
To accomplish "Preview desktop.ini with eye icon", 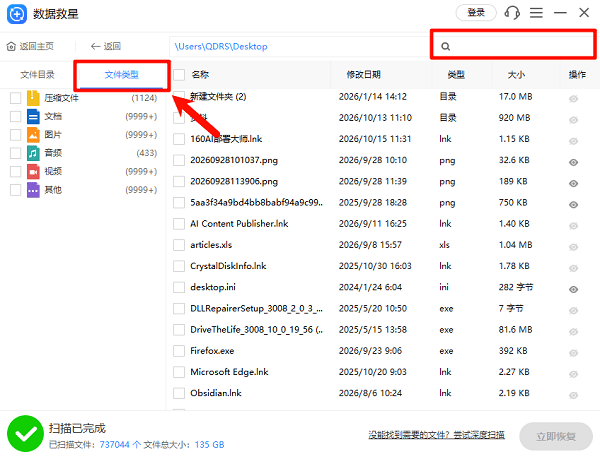I will click(x=573, y=290).
